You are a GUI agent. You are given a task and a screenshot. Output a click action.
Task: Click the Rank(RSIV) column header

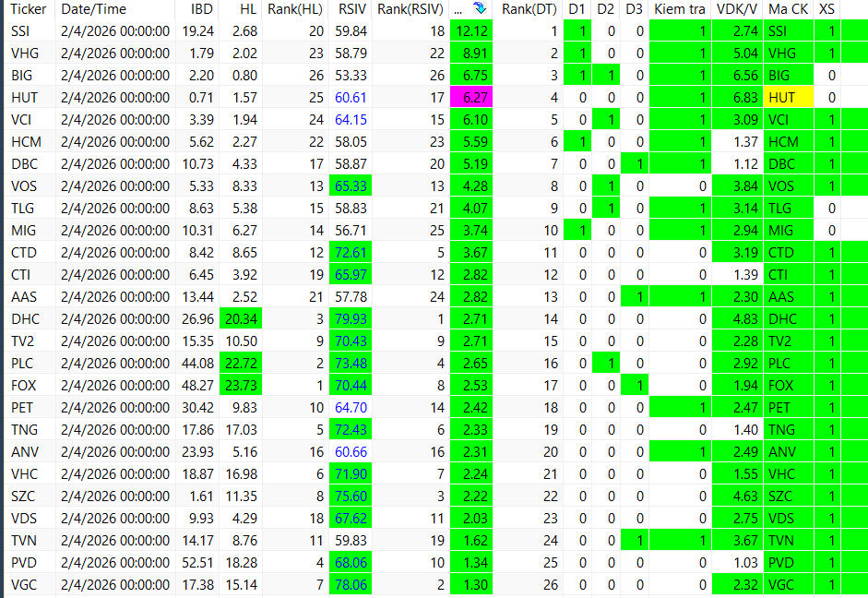(410, 9)
